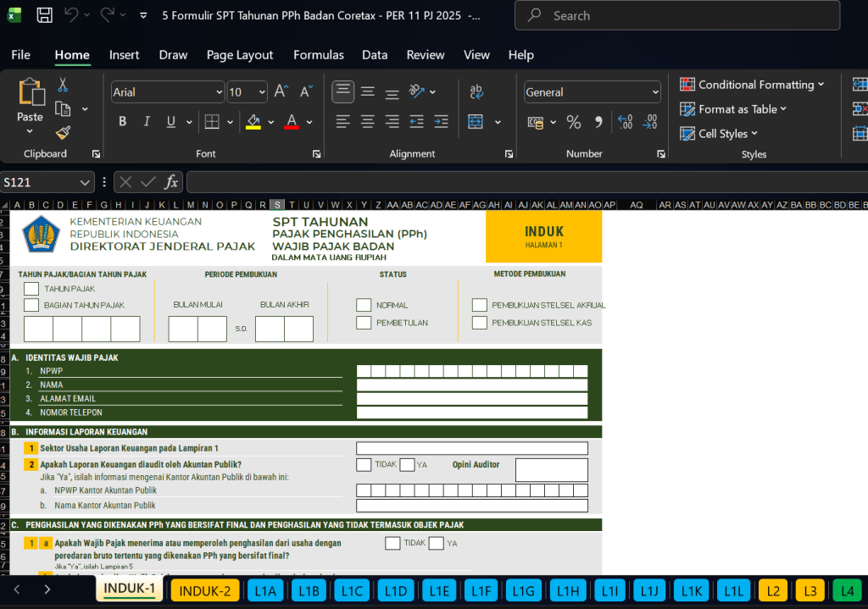Switch to the INDUK-2 sheet tab
This screenshot has width=868, height=609.
205,590
